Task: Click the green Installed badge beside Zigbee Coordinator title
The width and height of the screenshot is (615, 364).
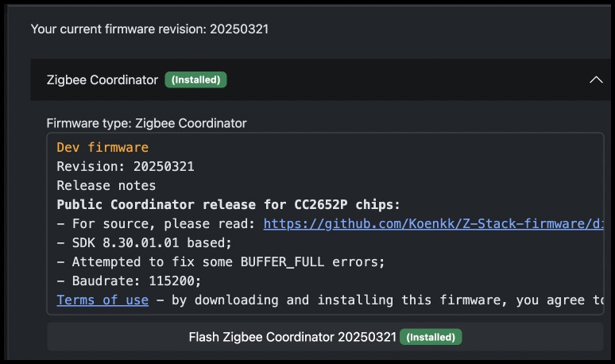Action: point(195,79)
